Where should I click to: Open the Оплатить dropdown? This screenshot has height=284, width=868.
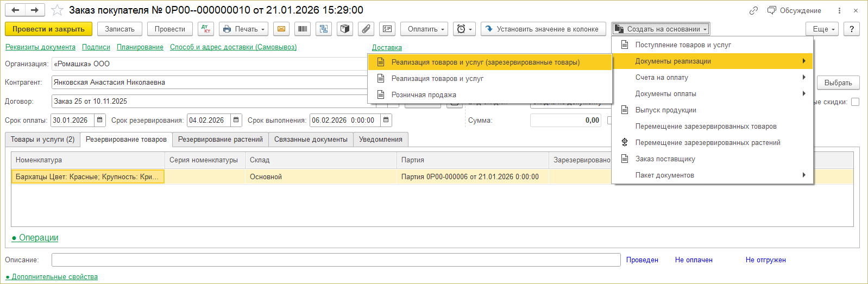click(426, 29)
